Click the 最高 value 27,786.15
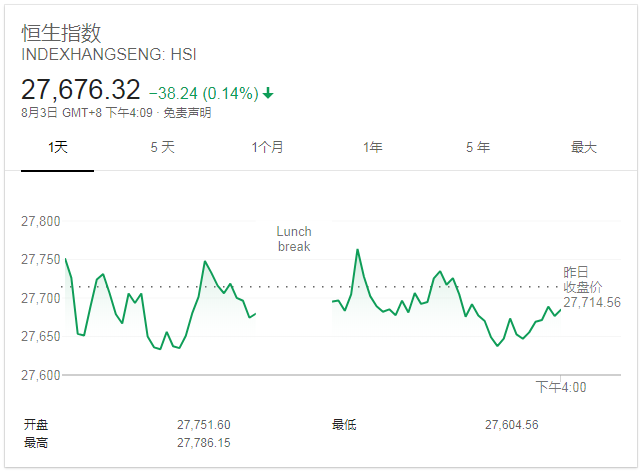Image resolution: width=642 pixels, height=471 pixels. tap(204, 443)
